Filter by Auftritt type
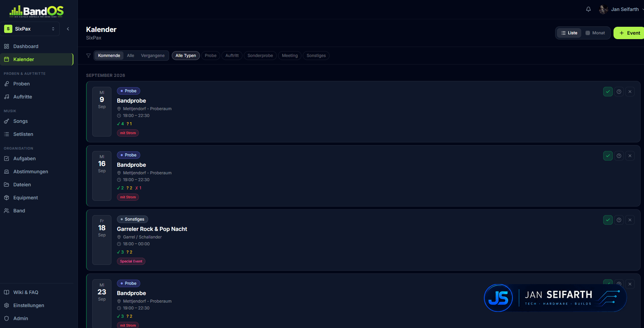Viewport: 644px width, 328px height. click(232, 56)
